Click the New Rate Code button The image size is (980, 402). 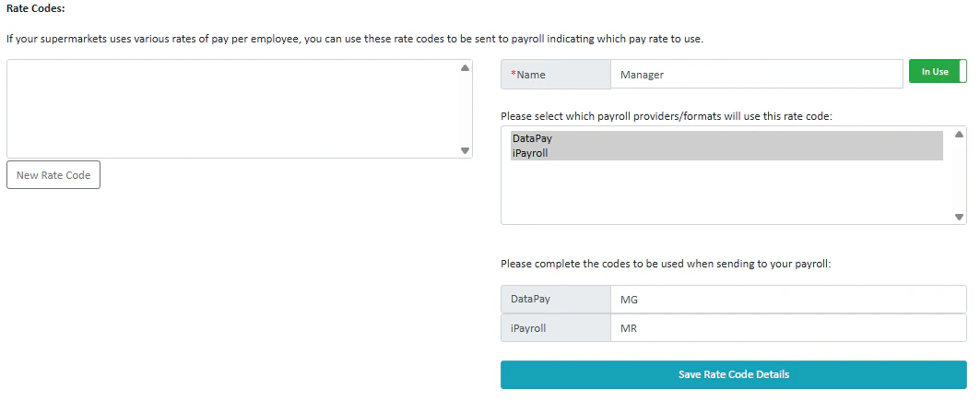coord(53,175)
